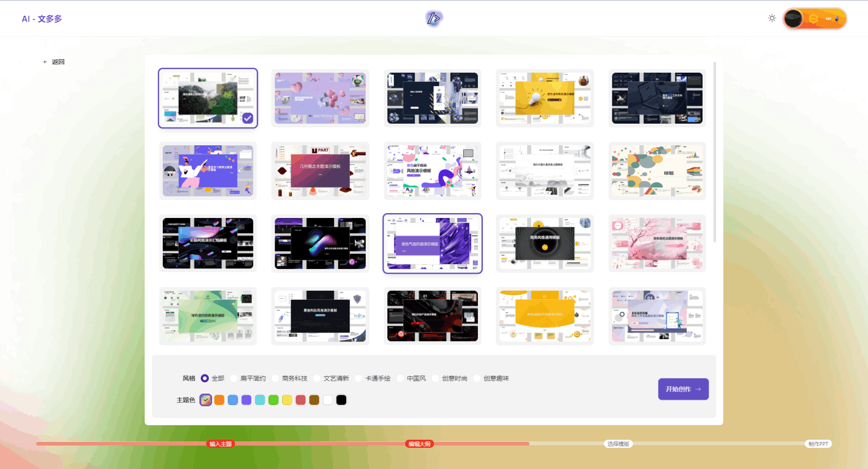The image size is (868, 469).
Task: Select the 全部 style radio button
Action: pos(205,378)
